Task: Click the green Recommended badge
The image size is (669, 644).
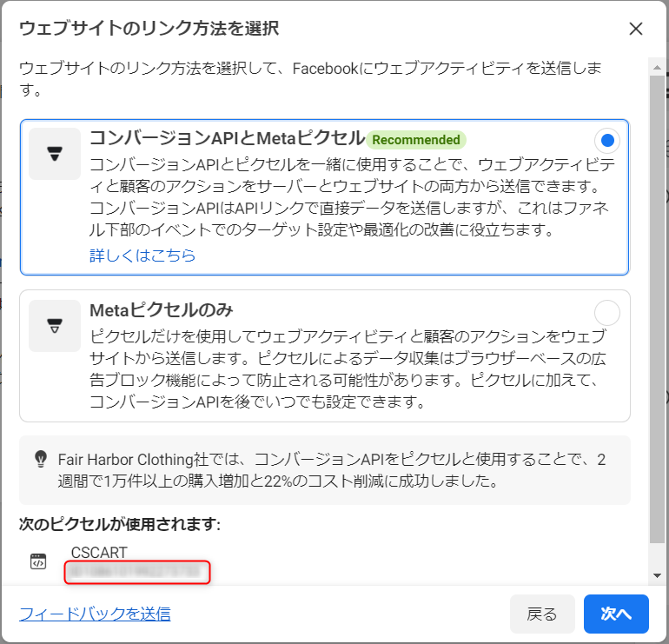Action: [x=416, y=140]
